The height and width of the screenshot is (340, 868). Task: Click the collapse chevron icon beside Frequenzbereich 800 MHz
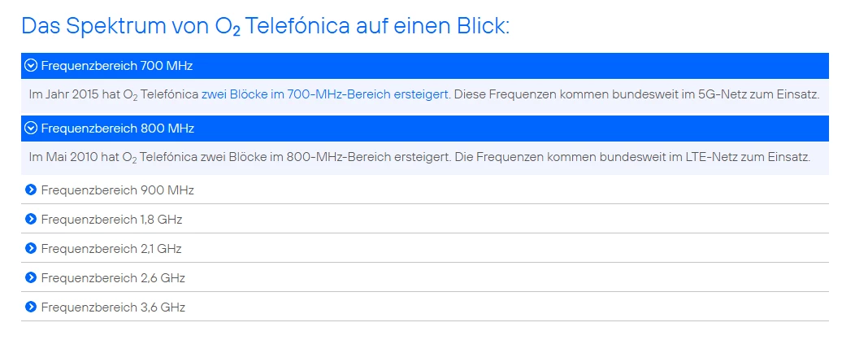[x=31, y=129]
